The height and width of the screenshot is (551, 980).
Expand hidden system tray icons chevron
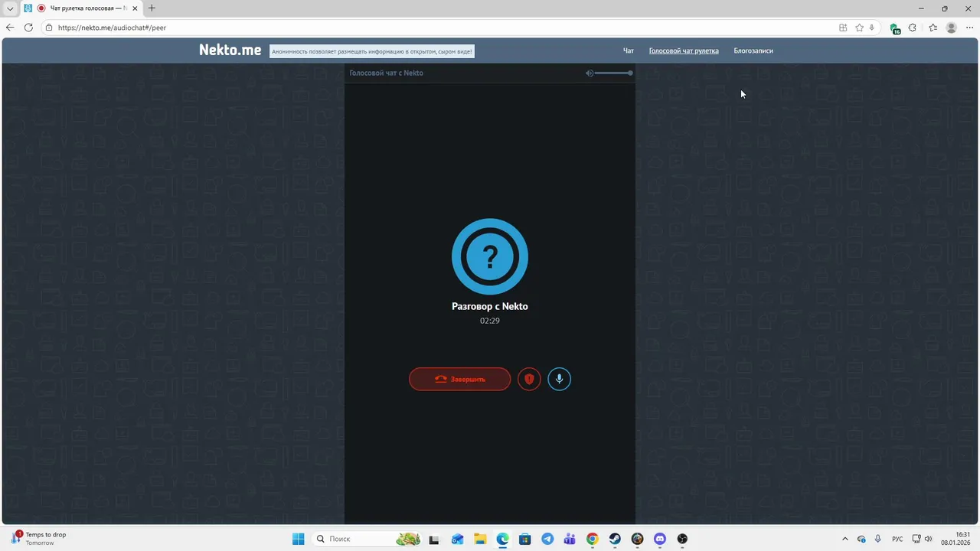[845, 539]
